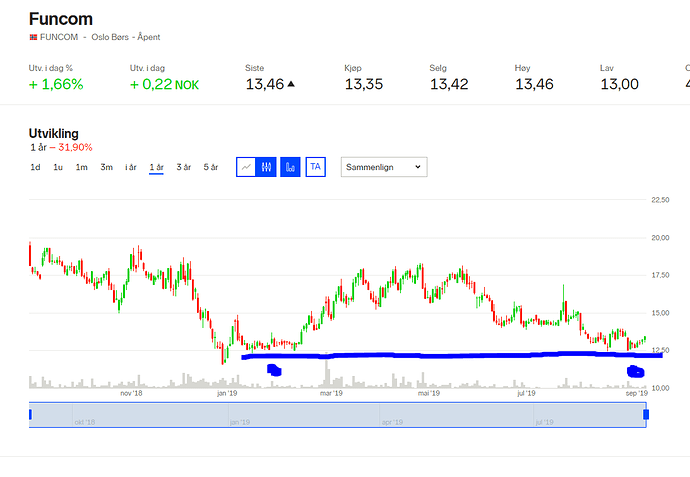The height and width of the screenshot is (477, 690).
Task: Click the Funcom heading
Action: click(61, 19)
